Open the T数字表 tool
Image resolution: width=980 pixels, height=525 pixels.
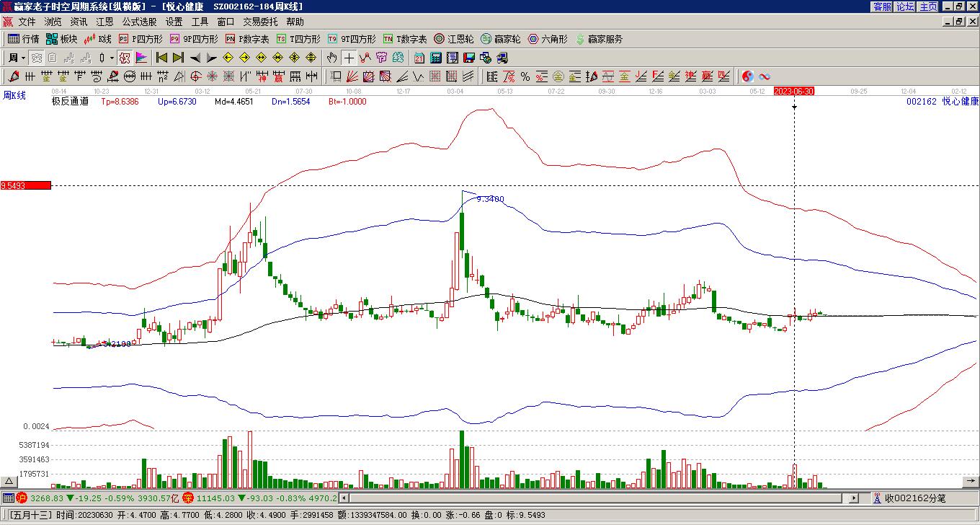(405, 39)
